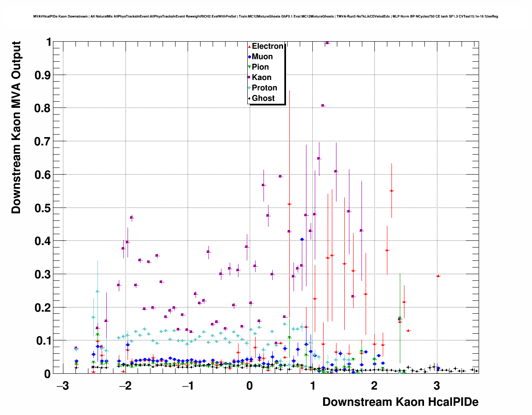This screenshot has height=415, width=532.
Task: Click the black diamond Ghost legend marker
Action: (249, 98)
